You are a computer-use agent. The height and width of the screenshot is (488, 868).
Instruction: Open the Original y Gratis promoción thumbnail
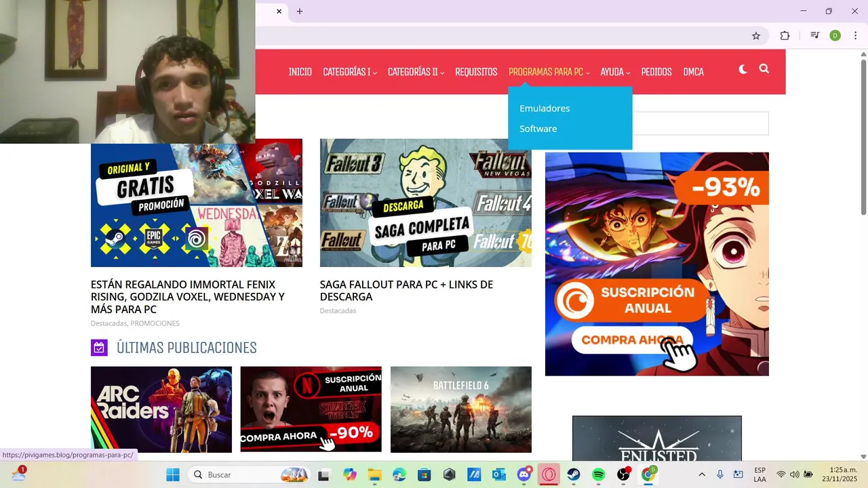click(197, 203)
